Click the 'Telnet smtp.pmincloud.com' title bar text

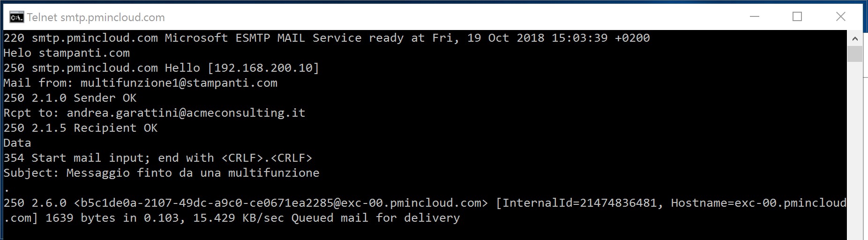pyautogui.click(x=96, y=17)
